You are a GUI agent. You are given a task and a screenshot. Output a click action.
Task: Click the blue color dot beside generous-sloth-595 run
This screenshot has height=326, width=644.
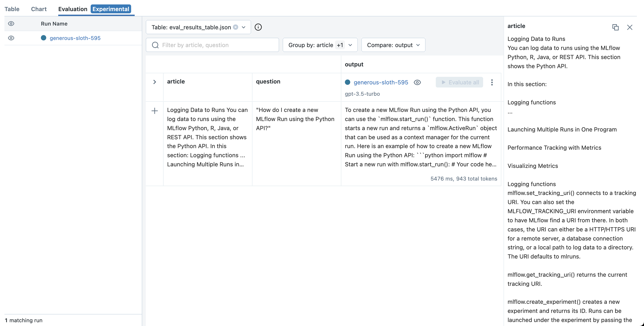44,38
